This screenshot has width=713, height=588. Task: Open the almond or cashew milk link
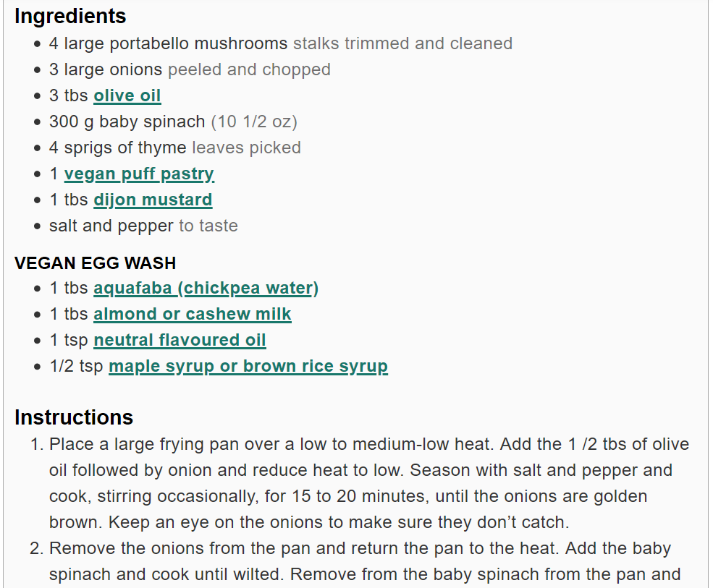click(193, 314)
